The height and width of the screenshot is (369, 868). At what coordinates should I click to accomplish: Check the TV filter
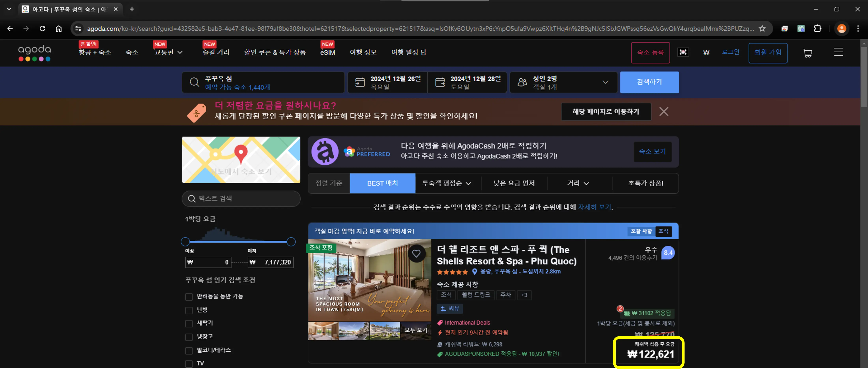pyautogui.click(x=189, y=364)
